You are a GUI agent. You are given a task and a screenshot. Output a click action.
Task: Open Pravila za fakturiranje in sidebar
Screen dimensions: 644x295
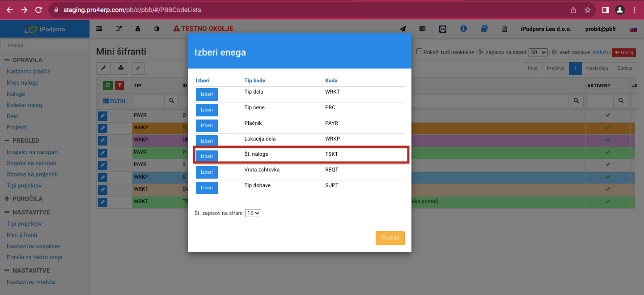point(34,257)
